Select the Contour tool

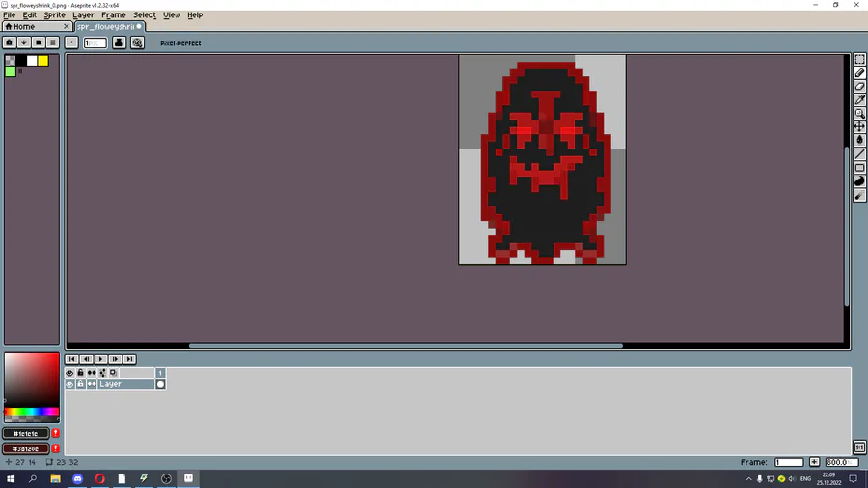[859, 181]
